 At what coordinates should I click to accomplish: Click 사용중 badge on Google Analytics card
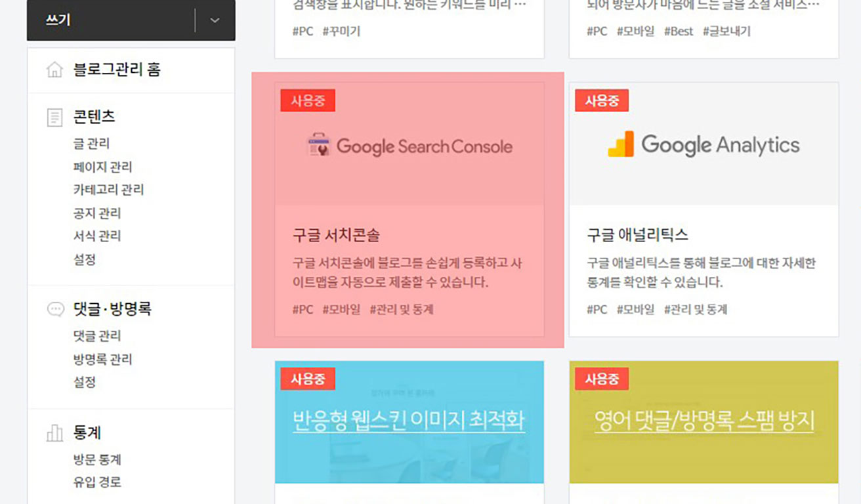(602, 100)
